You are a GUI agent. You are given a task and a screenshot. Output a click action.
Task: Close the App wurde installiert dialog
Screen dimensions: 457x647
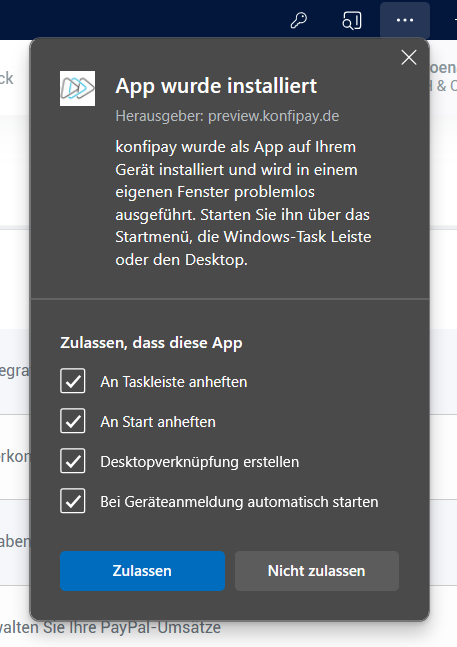click(x=409, y=58)
